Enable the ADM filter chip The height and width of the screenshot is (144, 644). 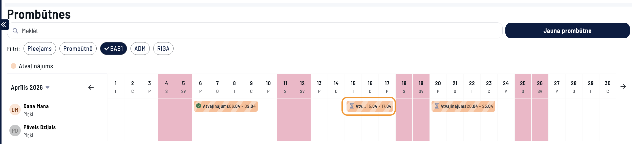coord(140,49)
